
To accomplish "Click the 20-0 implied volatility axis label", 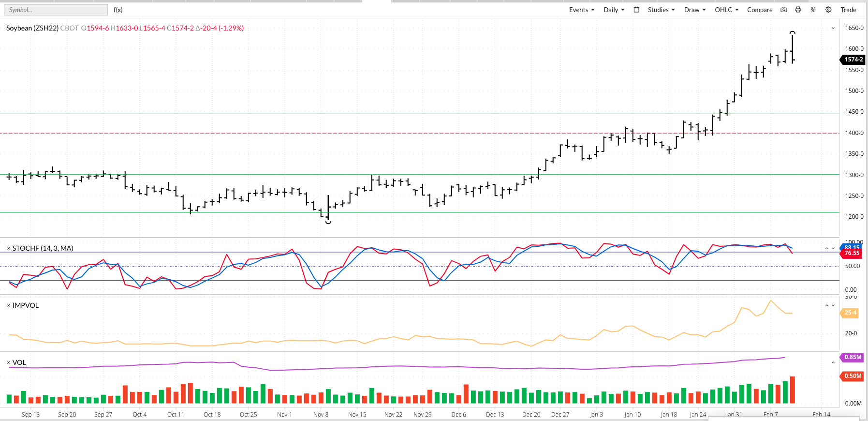I will click(x=851, y=333).
